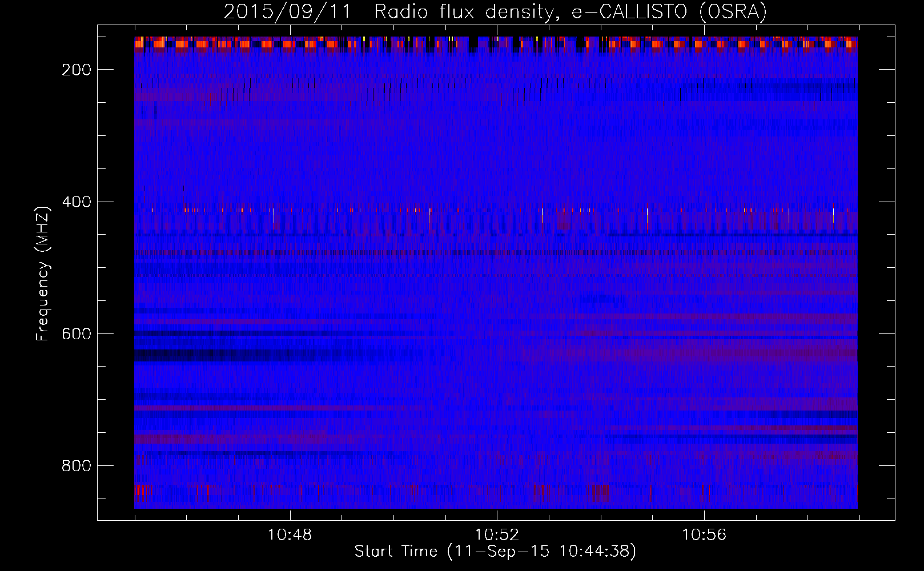Click the 10:56 time tick label
Screen dimensions: 924x571
point(704,534)
